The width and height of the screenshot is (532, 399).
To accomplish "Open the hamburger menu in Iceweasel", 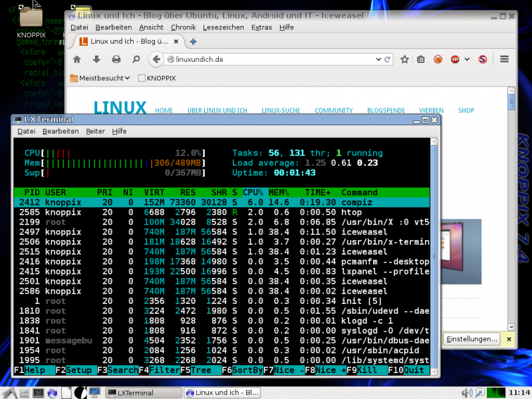I will tap(504, 59).
